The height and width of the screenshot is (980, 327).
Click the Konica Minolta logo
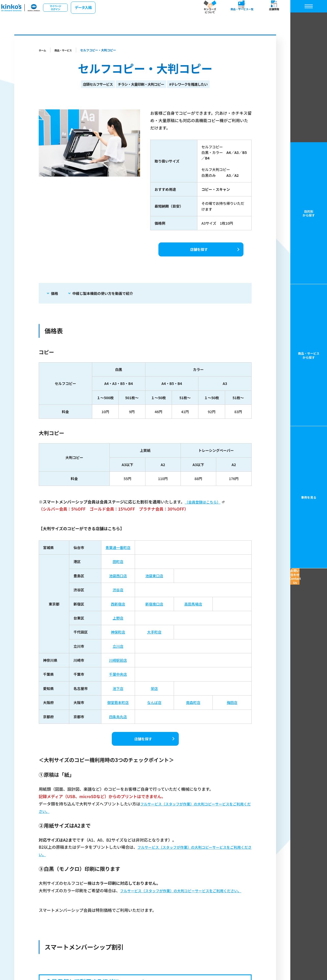[x=34, y=8]
